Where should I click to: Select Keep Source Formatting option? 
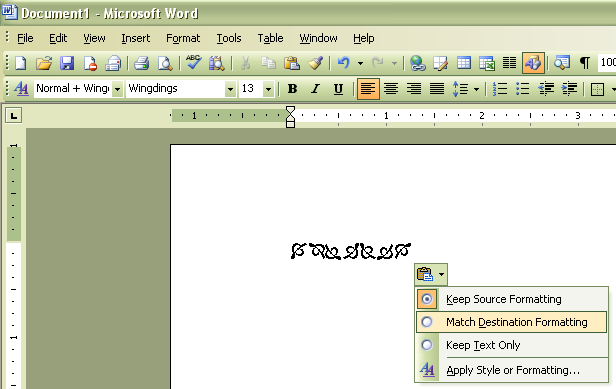pyautogui.click(x=511, y=299)
